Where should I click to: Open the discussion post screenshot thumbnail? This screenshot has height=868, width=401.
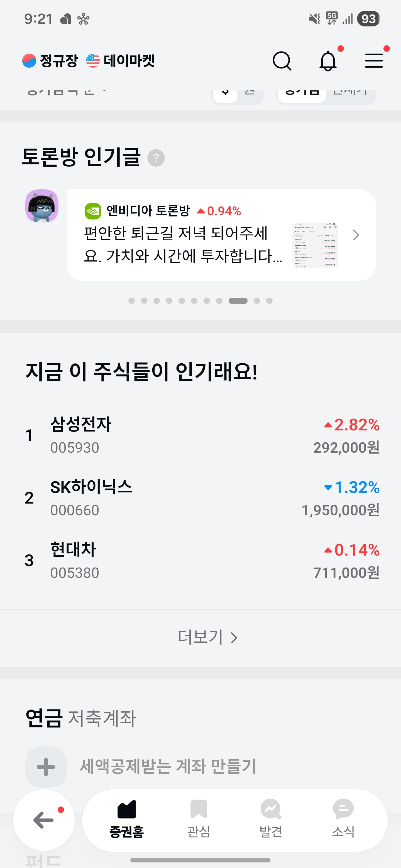(315, 245)
